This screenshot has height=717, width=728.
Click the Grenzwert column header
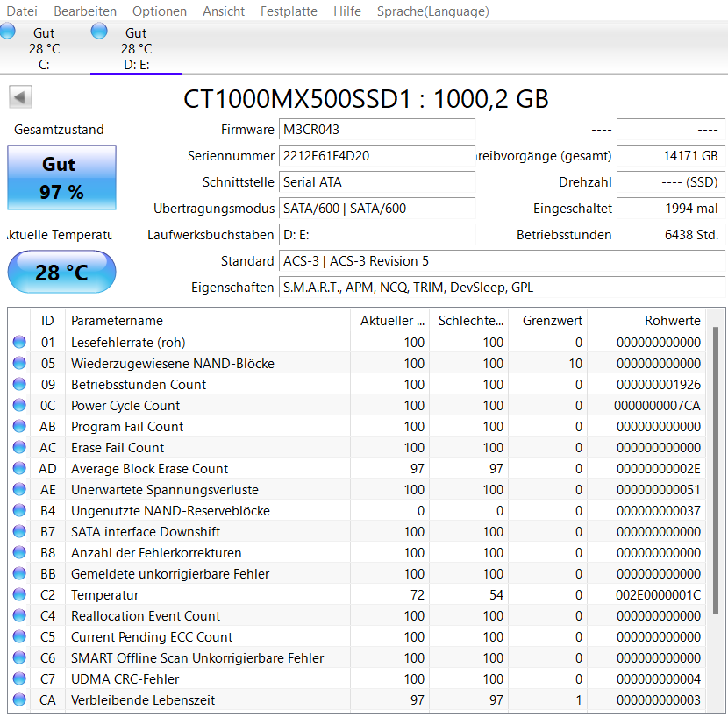coord(548,321)
